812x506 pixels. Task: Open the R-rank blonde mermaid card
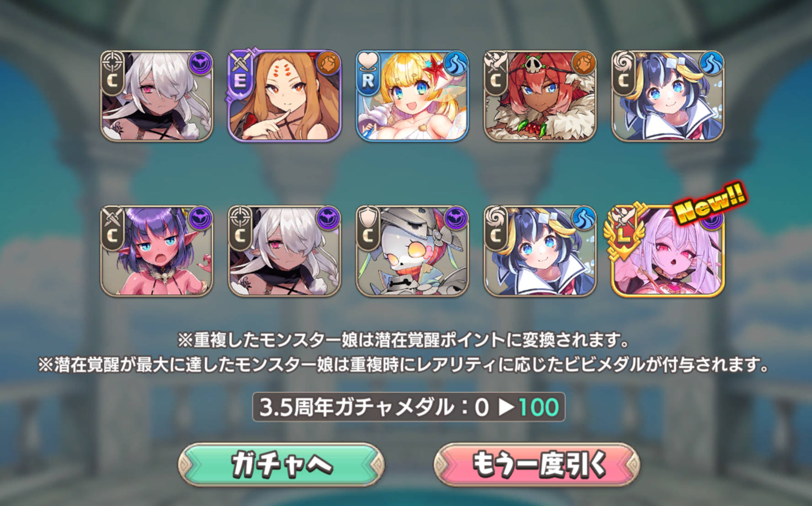[x=412, y=96]
